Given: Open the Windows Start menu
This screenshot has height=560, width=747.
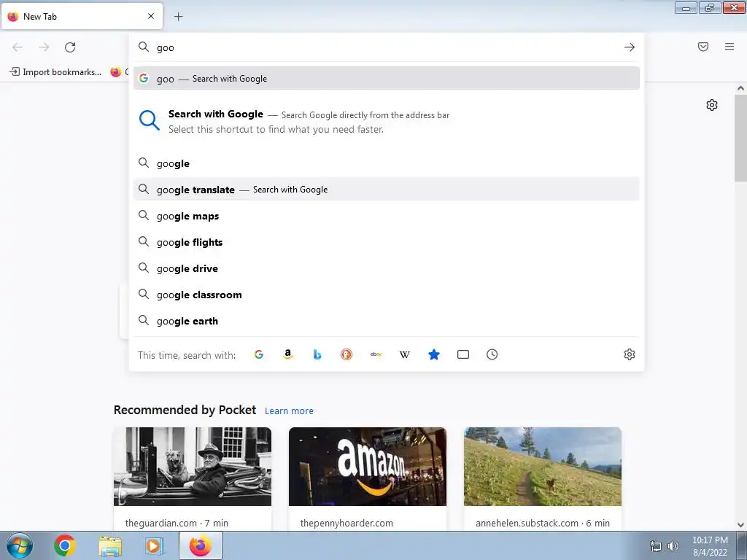Looking at the screenshot, I should click(20, 545).
